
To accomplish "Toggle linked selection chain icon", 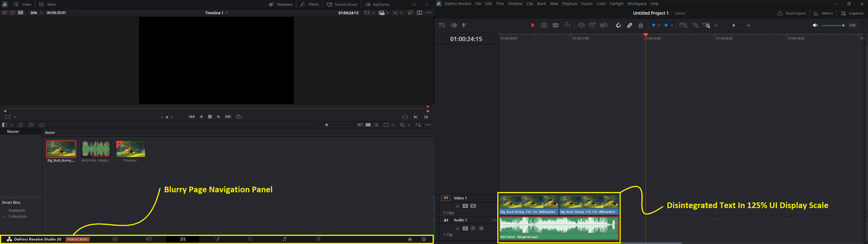I will 629,25.
